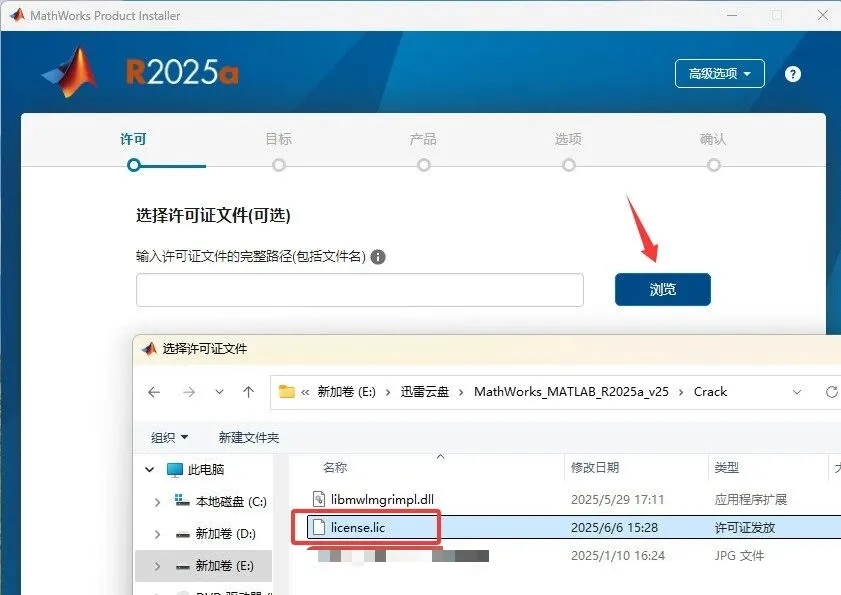Expand 新加卷 (D:) tree node

[157, 534]
